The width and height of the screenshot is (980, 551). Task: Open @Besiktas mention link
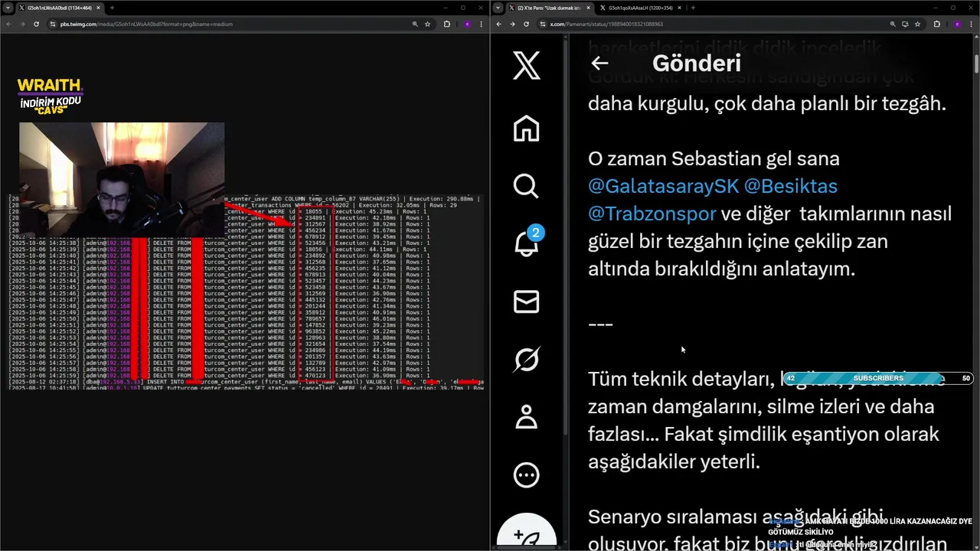(x=791, y=186)
